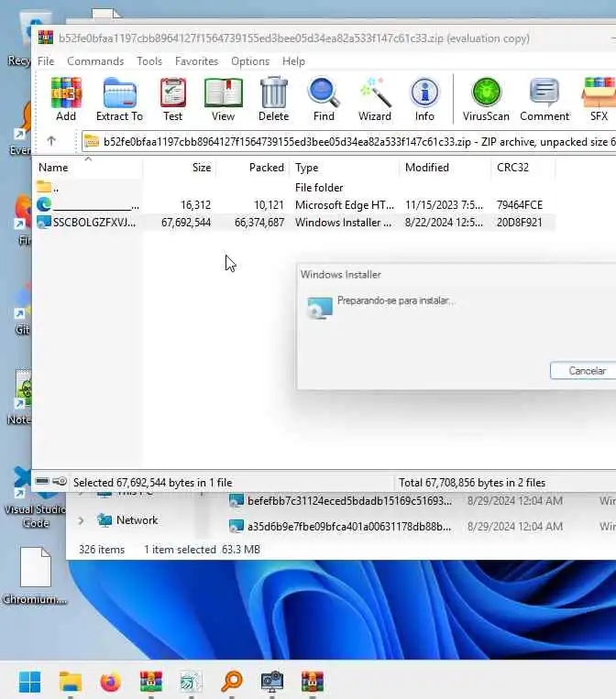Click the camera monitor taskbar icon
Viewport: 616px width, 699px height.
coord(272,683)
